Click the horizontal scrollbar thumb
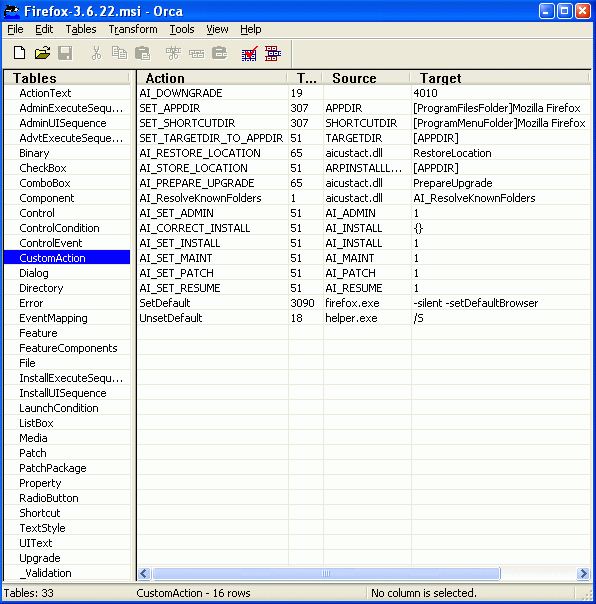 (x=326, y=574)
